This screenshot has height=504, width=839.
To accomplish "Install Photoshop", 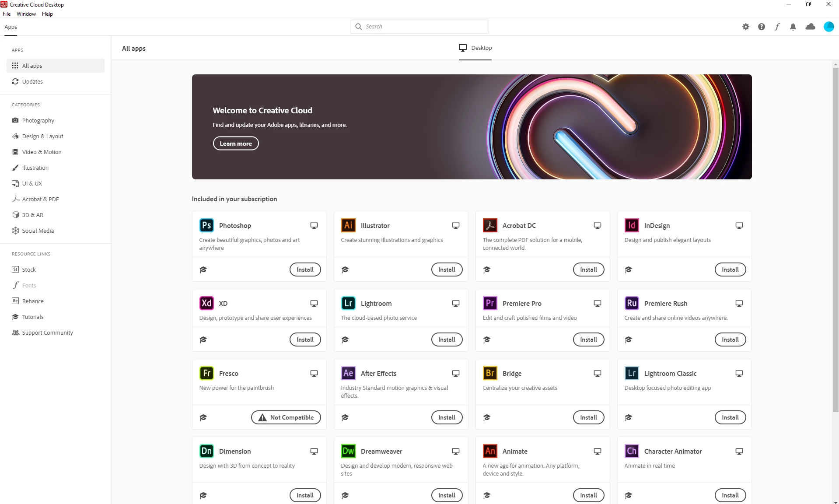I will pyautogui.click(x=305, y=269).
